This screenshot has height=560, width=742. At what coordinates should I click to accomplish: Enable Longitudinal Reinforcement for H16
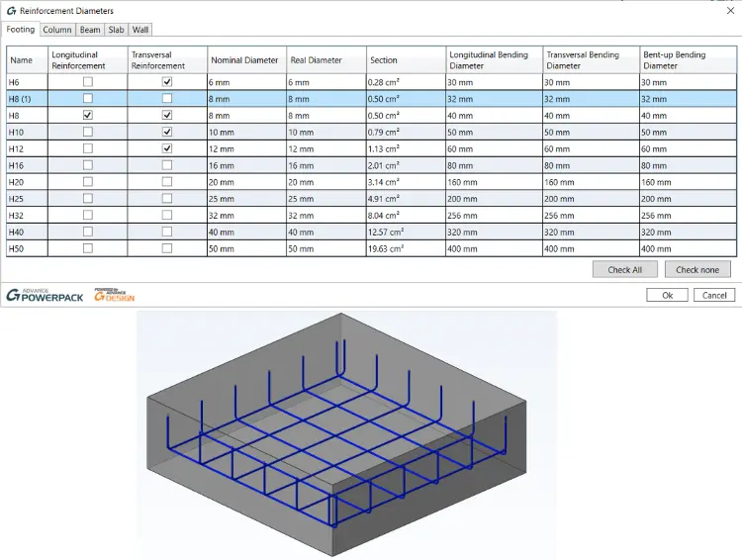pos(87,165)
